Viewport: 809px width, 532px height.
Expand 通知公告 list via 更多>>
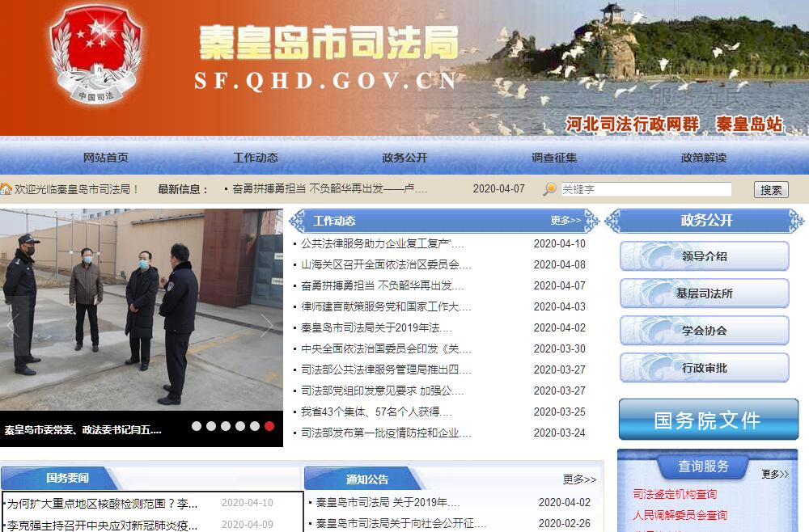(579, 479)
